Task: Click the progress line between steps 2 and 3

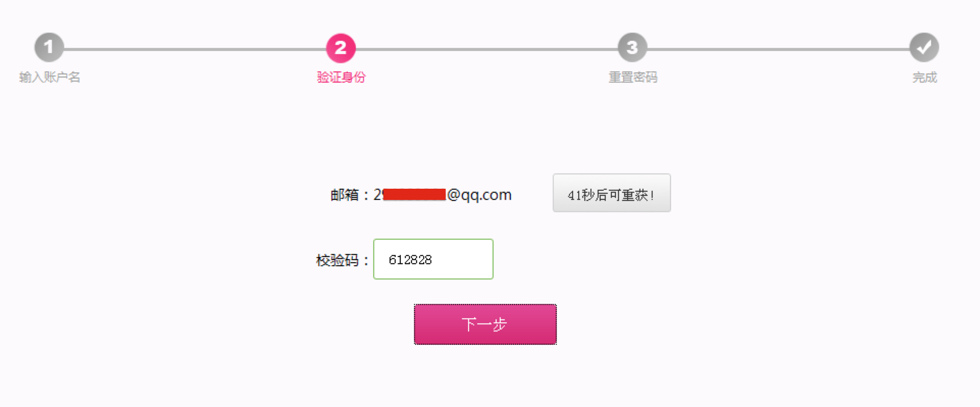Action: [x=486, y=49]
